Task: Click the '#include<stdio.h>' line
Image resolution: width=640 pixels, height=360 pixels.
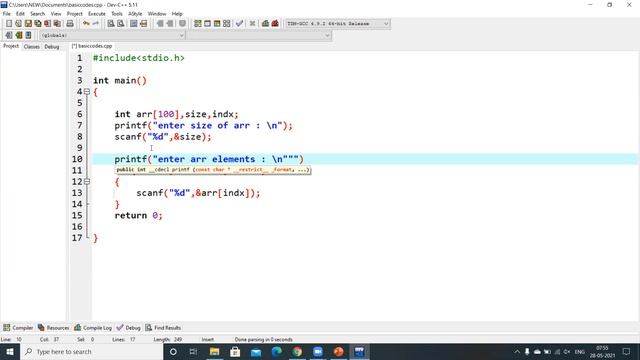Action: click(x=139, y=58)
